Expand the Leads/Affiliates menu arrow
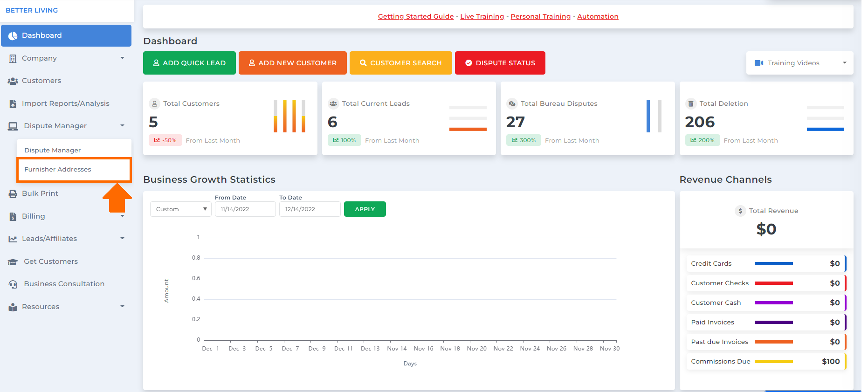The width and height of the screenshot is (868, 392). click(x=123, y=239)
